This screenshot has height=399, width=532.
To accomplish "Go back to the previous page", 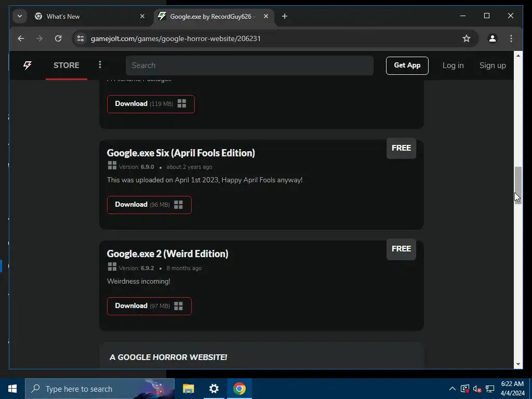I will (x=21, y=38).
